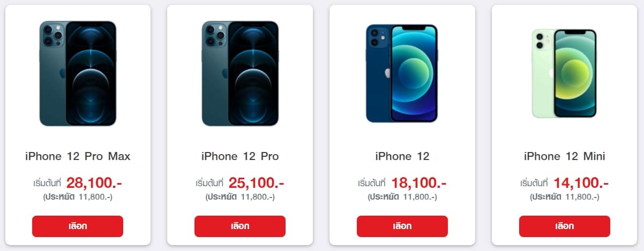Select the iPhone 12 Mini with the เลือก button
The width and height of the screenshot is (644, 251).
[x=565, y=226]
